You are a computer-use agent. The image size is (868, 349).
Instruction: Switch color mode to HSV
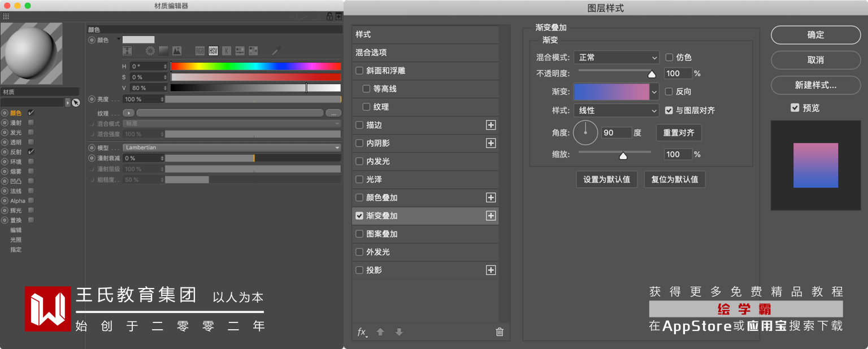pyautogui.click(x=213, y=51)
